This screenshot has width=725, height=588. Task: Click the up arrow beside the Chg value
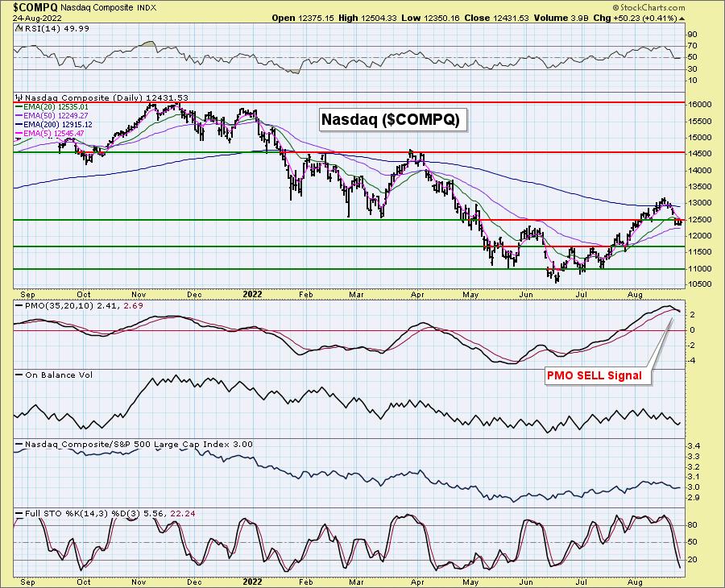pyautogui.click(x=682, y=19)
